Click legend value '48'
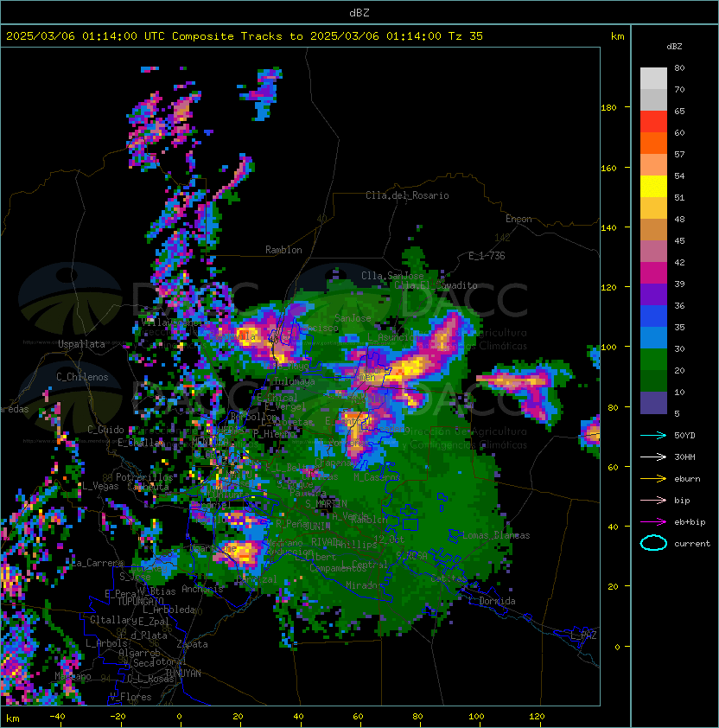This screenshot has height=728, width=719. point(679,219)
